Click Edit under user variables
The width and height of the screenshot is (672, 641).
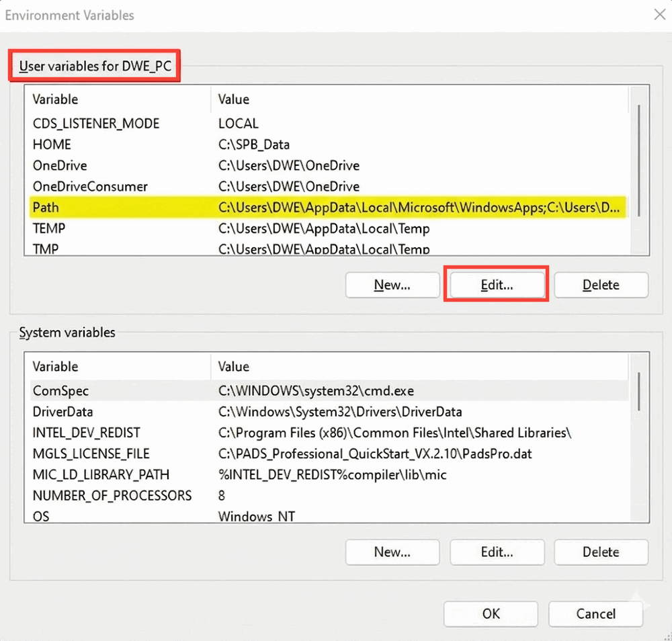(x=496, y=285)
